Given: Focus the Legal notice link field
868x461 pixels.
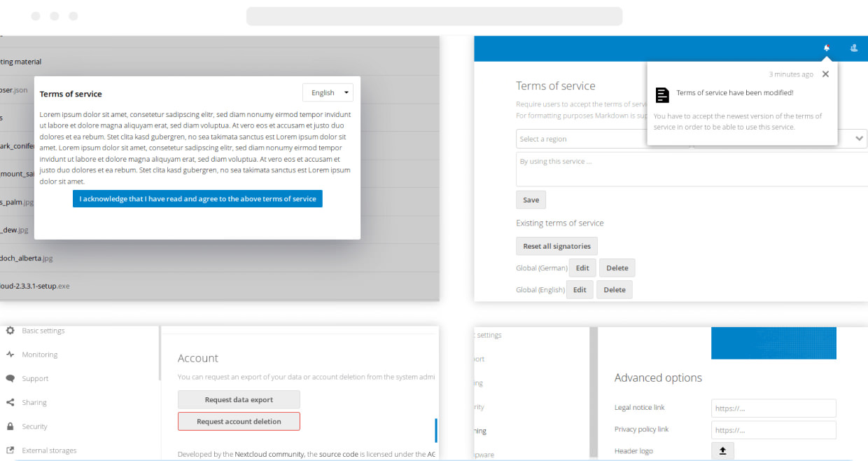Looking at the screenshot, I should coord(773,408).
